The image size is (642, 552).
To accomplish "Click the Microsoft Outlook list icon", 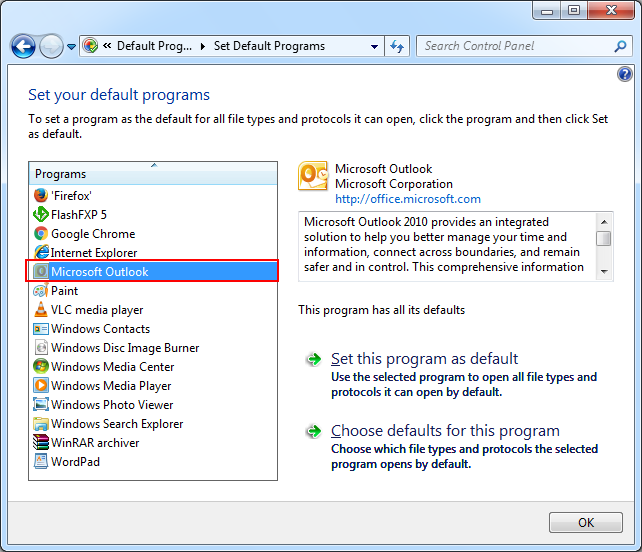I will point(41,271).
